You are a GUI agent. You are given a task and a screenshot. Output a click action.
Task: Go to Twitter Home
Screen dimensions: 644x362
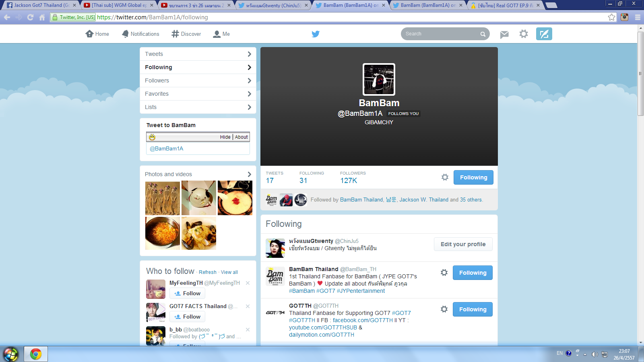coord(97,34)
